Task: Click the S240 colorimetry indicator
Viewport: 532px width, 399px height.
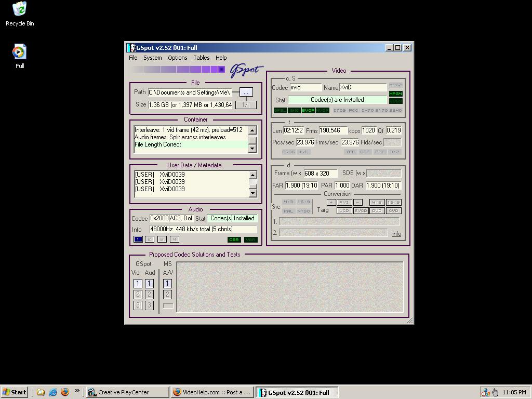Action: click(395, 110)
